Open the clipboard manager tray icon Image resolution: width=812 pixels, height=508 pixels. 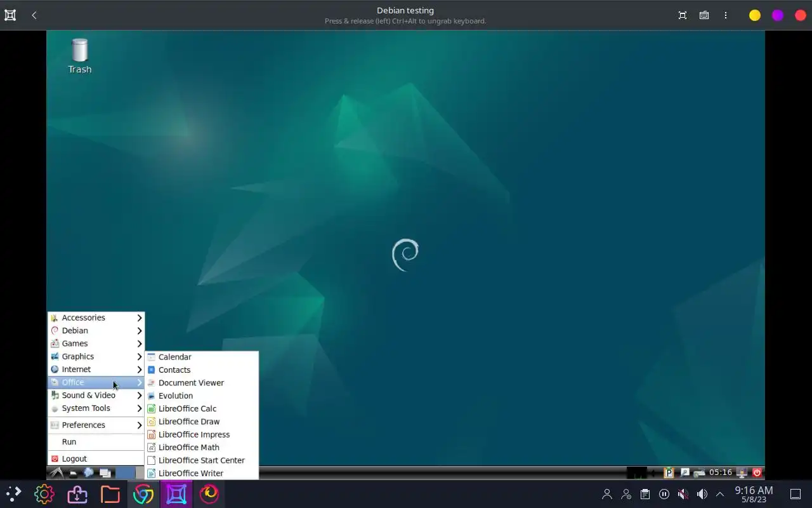669,473
